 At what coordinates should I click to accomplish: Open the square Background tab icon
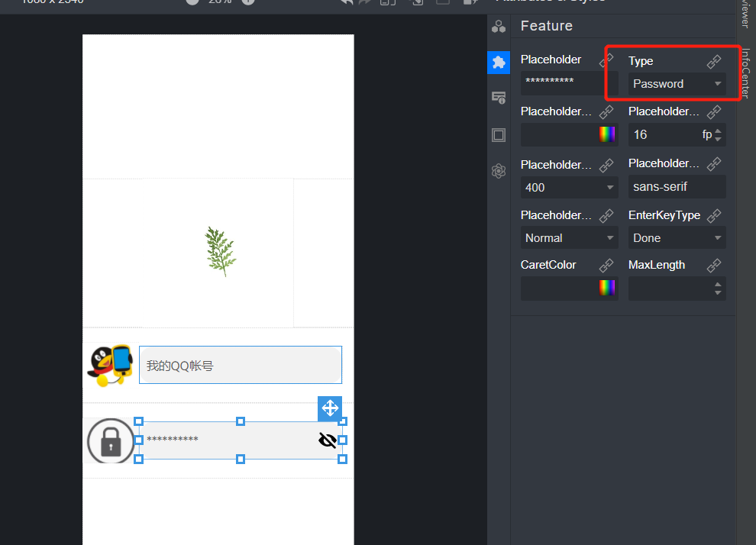point(499,135)
